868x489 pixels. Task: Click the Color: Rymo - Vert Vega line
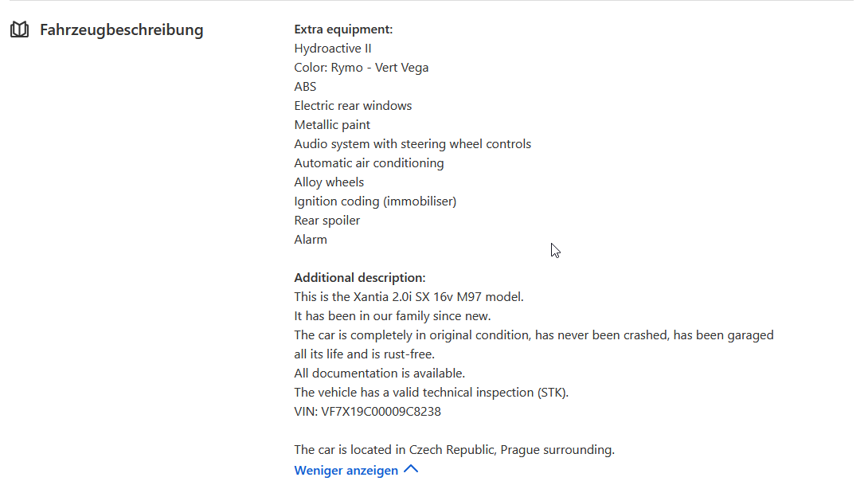click(362, 68)
